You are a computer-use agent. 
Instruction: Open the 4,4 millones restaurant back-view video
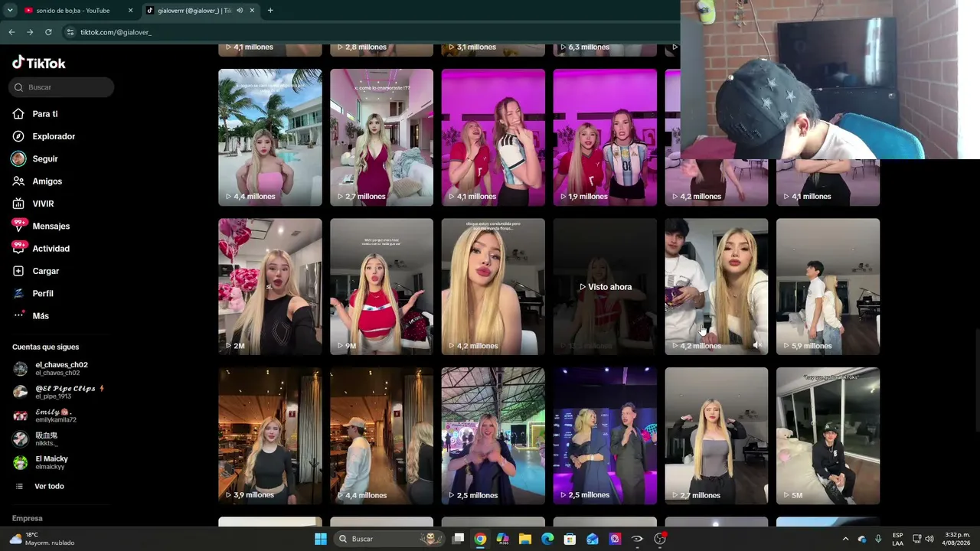[x=381, y=436]
